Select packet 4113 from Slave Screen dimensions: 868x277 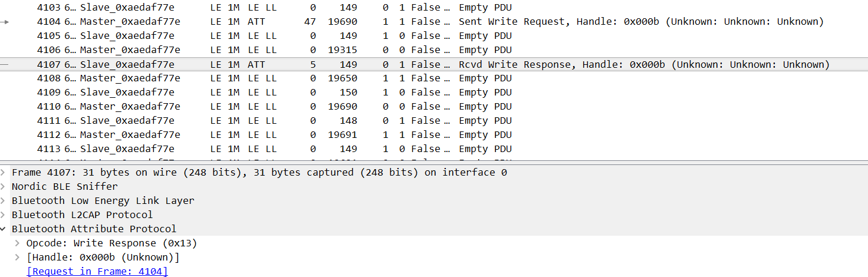point(354,149)
